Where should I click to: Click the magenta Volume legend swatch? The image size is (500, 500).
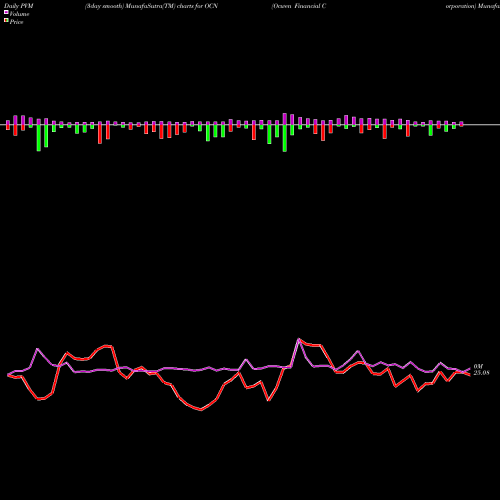click(x=6, y=12)
